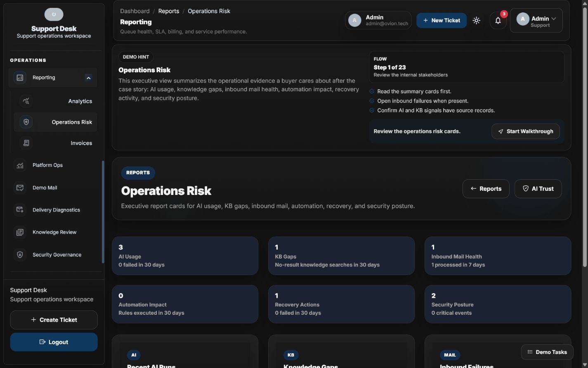This screenshot has width=588, height=368.
Task: Click the Support Desk logo icon
Action: tap(54, 14)
